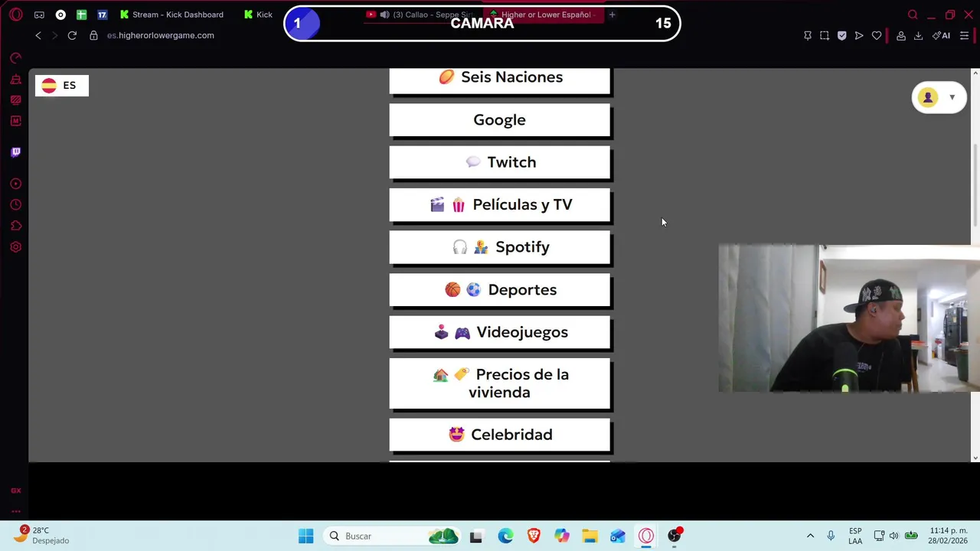The width and height of the screenshot is (980, 551).
Task: Open sidebar Settings gear icon
Action: (15, 247)
